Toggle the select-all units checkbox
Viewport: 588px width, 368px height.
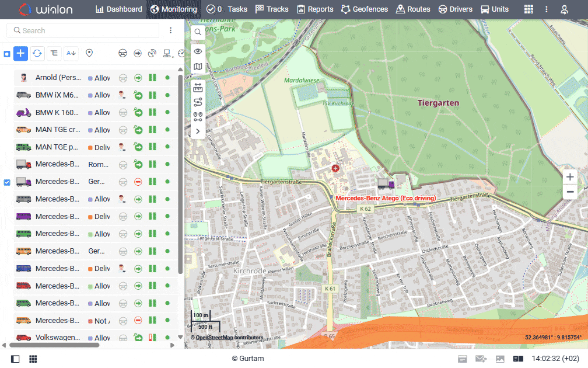pos(7,54)
